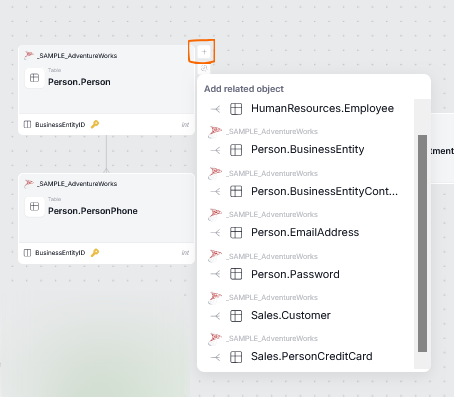Click the table icon next to Sales.Customer
454x397 pixels.
pyautogui.click(x=236, y=316)
